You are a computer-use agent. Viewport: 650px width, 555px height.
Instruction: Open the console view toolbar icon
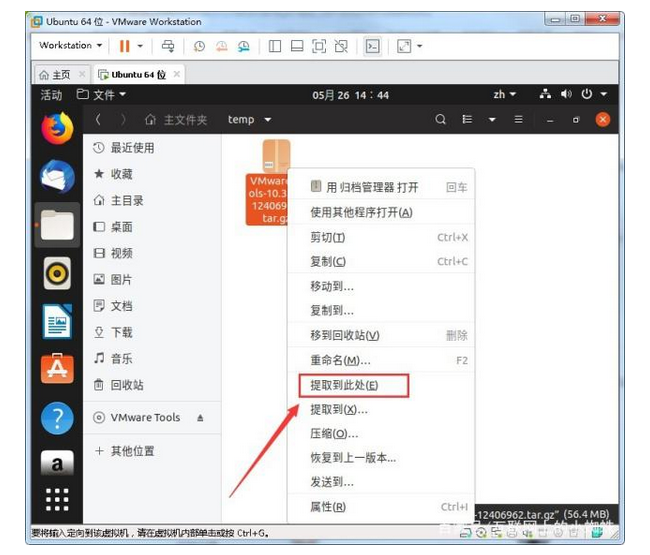[x=372, y=46]
